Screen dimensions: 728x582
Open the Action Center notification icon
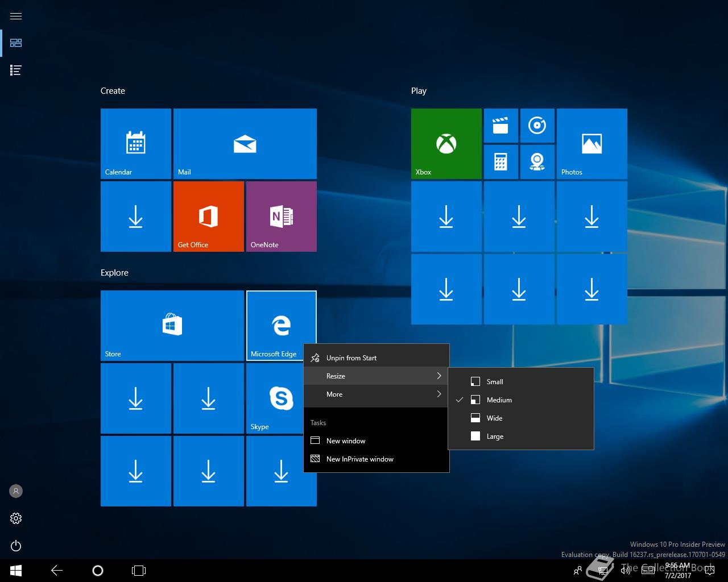(x=710, y=571)
